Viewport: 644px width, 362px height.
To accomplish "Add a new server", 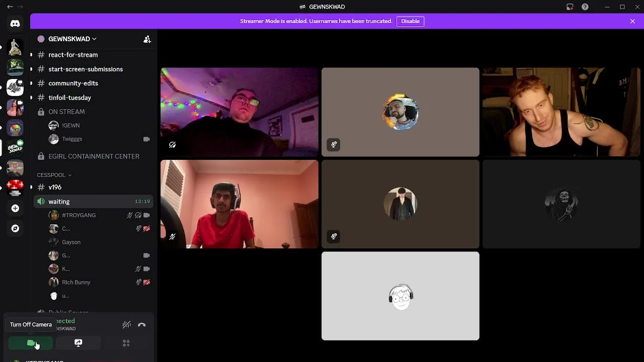I will pos(15,208).
